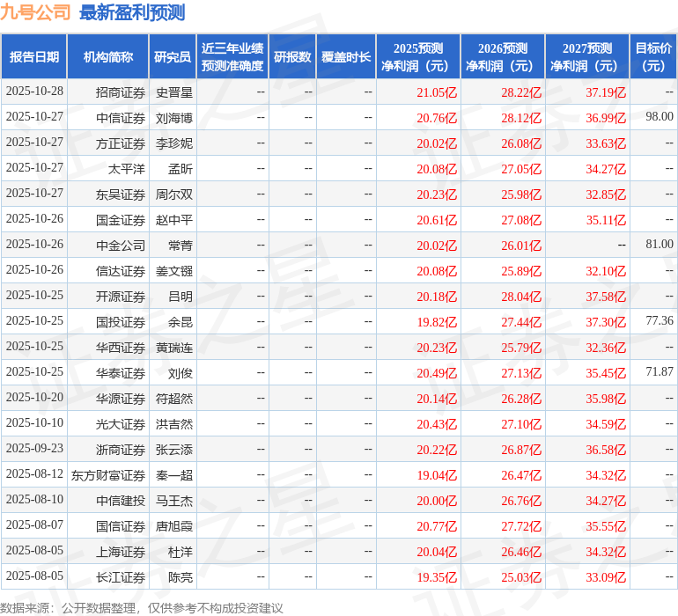
Task: Click the 77.36 target price for 国投证券
Action: coord(659,321)
